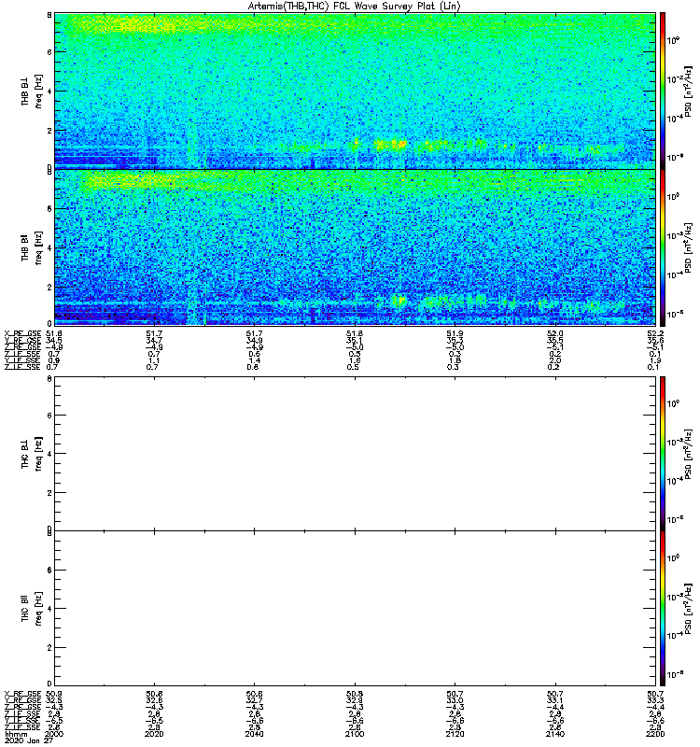700x747 pixels.
Task: Click the frequency tick '4' on the THB B⊥ axis
Action: [49, 91]
